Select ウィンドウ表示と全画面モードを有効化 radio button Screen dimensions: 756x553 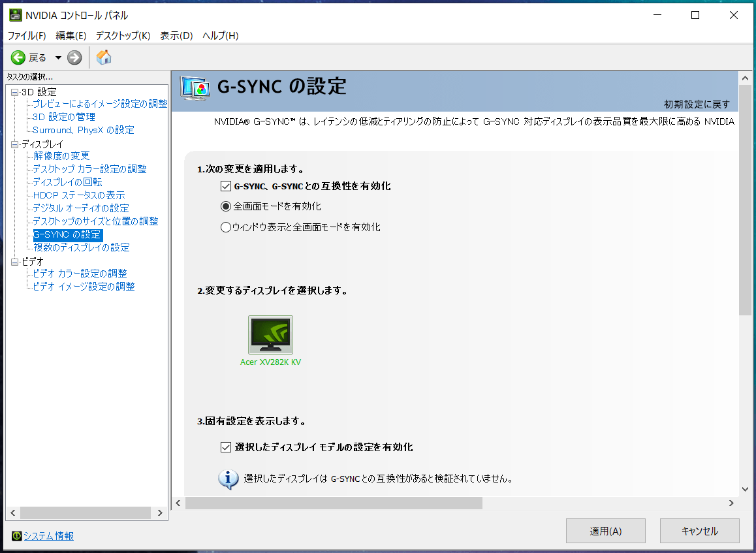click(226, 227)
